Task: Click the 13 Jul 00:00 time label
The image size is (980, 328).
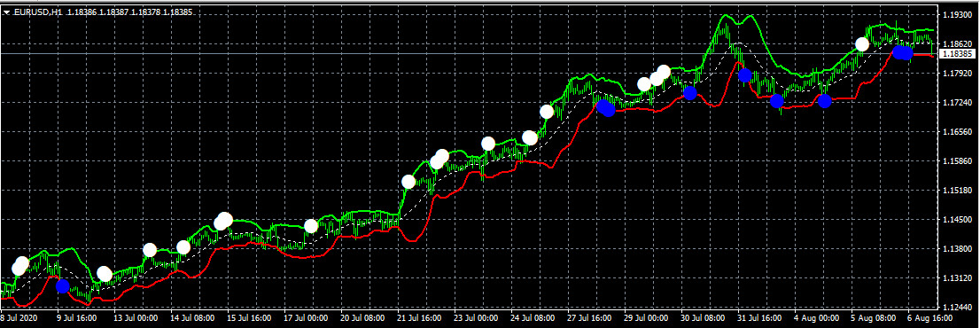Action: click(136, 318)
